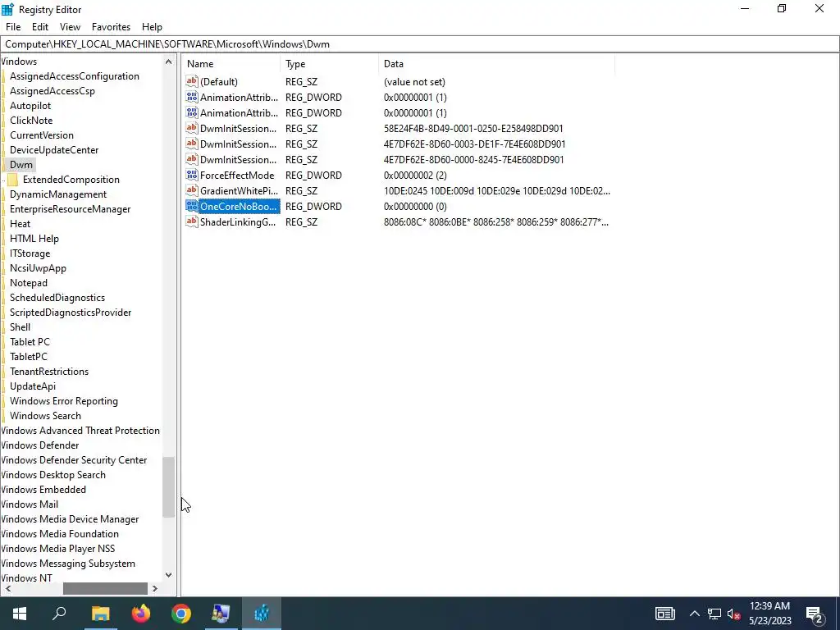The height and width of the screenshot is (630, 840).
Task: Click the Registry Editor title bar icon
Action: (x=7, y=9)
